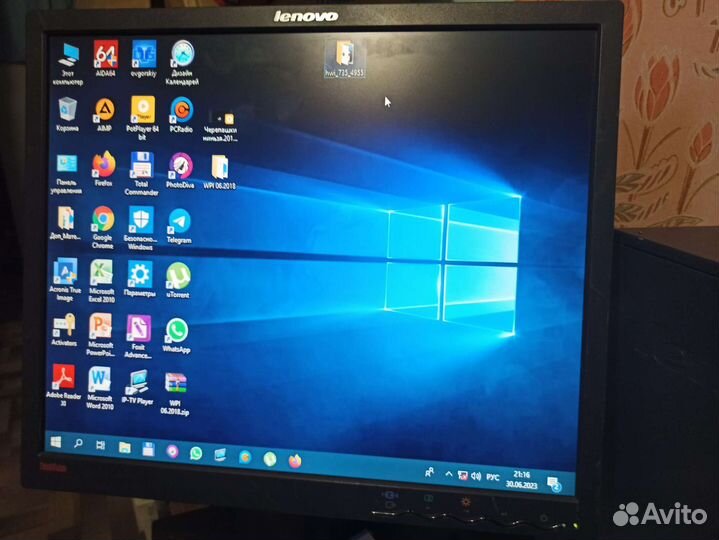Select the PhotoDiva desktop shortcut
The height and width of the screenshot is (540, 719).
click(x=180, y=170)
